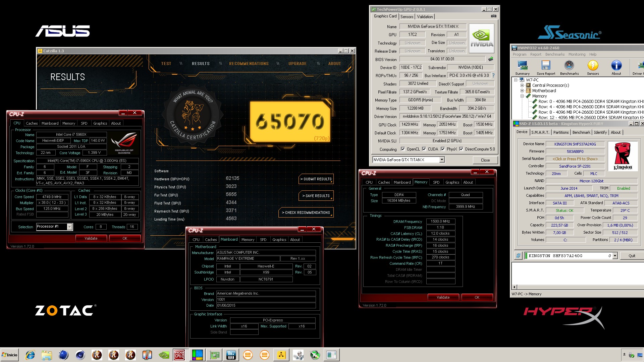
Task: Open Report menu in HWiNFO
Action: pos(536,54)
